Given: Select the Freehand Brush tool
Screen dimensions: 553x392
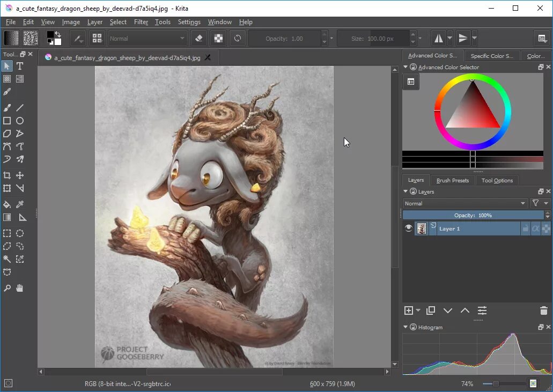Looking at the screenshot, I should click(x=6, y=107).
